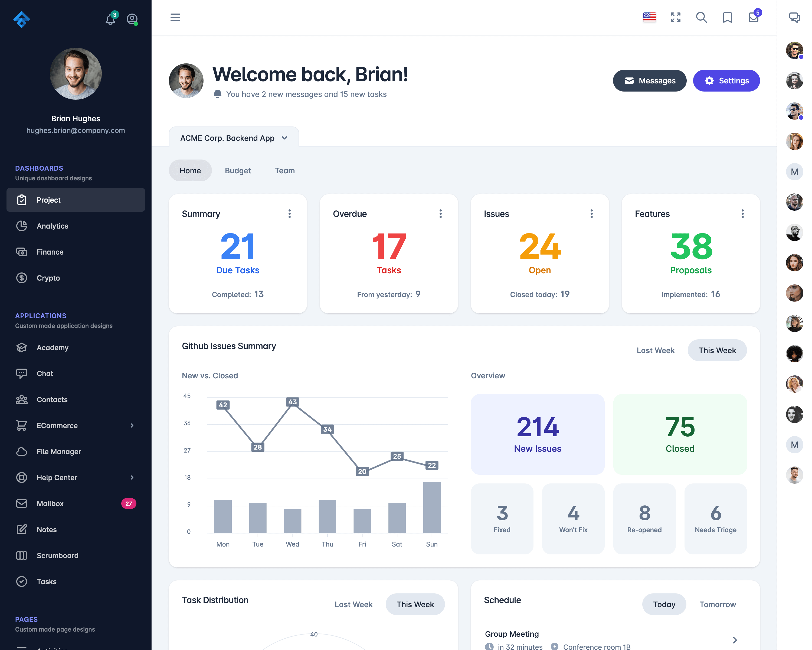
Task: Switch to Team tab
Action: [x=285, y=170]
